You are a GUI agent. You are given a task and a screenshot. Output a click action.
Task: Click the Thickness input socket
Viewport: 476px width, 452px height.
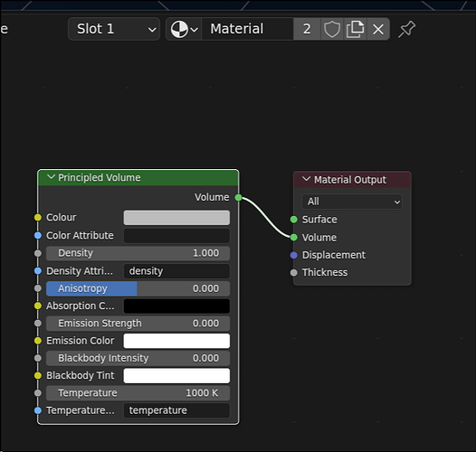pyautogui.click(x=293, y=272)
